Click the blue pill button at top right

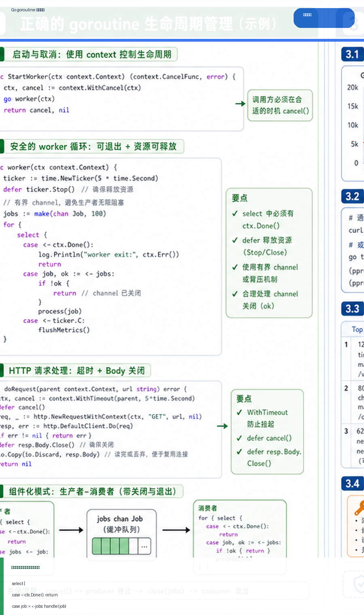pyautogui.click(x=324, y=18)
